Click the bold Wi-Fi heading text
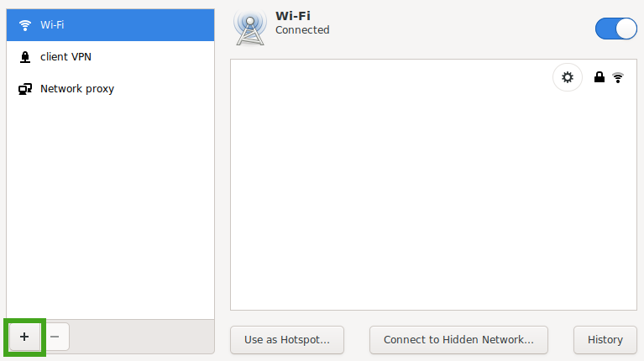644x361 pixels. pos(293,16)
